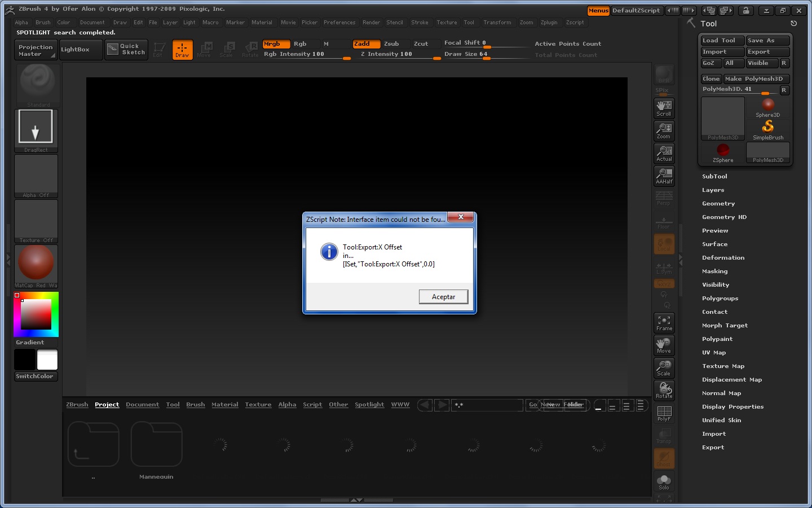Select the Sphere3D tool icon
The image size is (812, 508).
click(x=768, y=107)
